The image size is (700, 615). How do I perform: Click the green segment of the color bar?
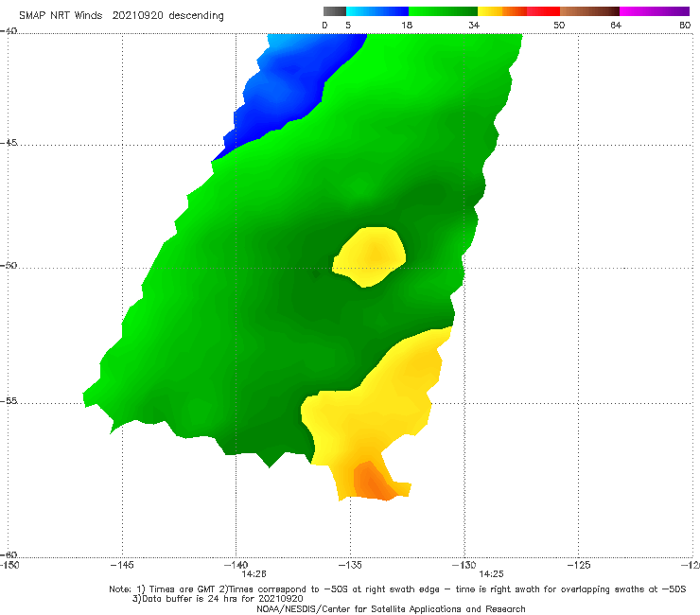[443, 11]
